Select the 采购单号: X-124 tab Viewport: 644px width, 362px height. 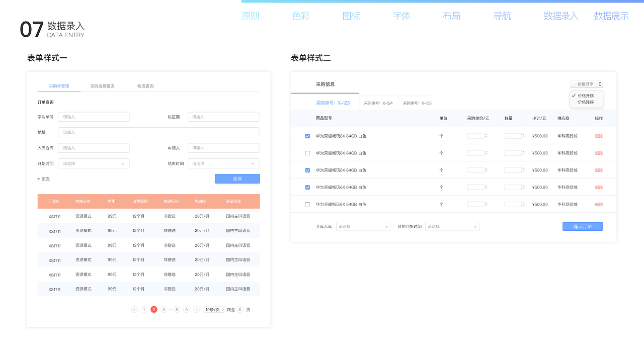378,103
